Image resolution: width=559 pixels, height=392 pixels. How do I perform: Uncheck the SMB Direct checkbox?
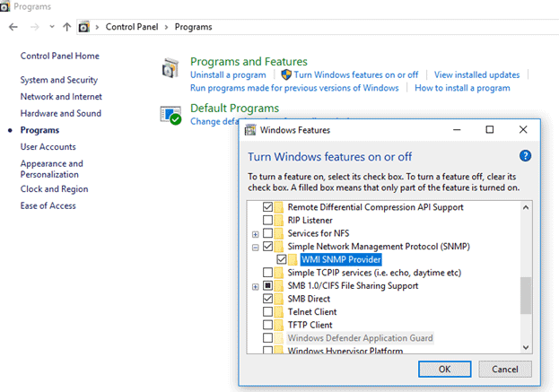click(x=267, y=299)
